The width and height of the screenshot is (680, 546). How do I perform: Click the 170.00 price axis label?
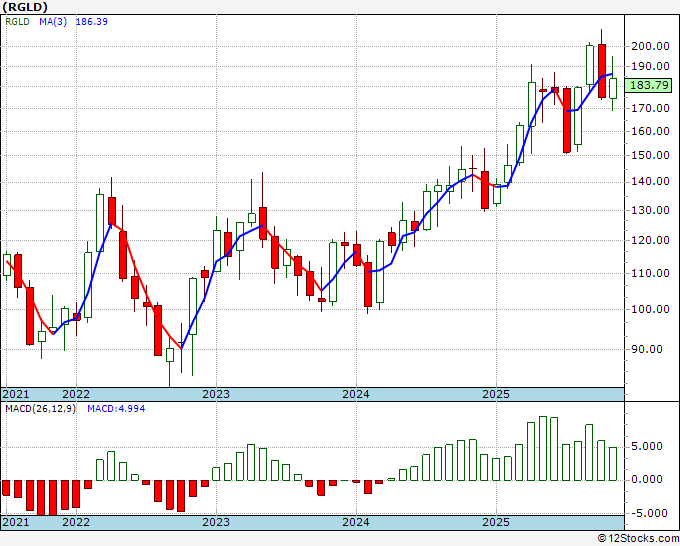650,108
